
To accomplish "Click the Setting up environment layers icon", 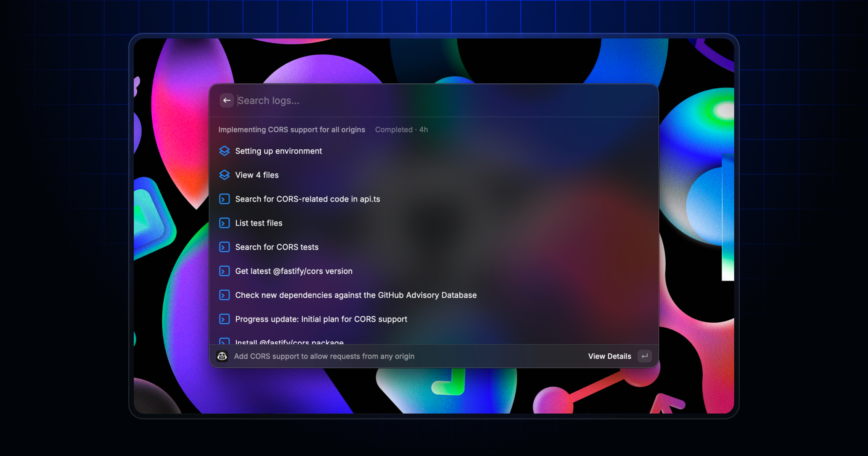I will click(x=225, y=151).
